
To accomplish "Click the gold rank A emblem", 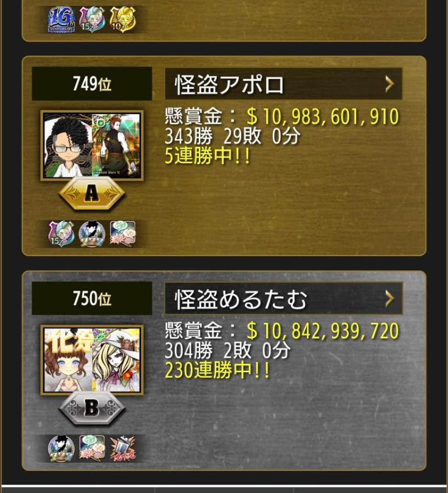I will point(92,194).
